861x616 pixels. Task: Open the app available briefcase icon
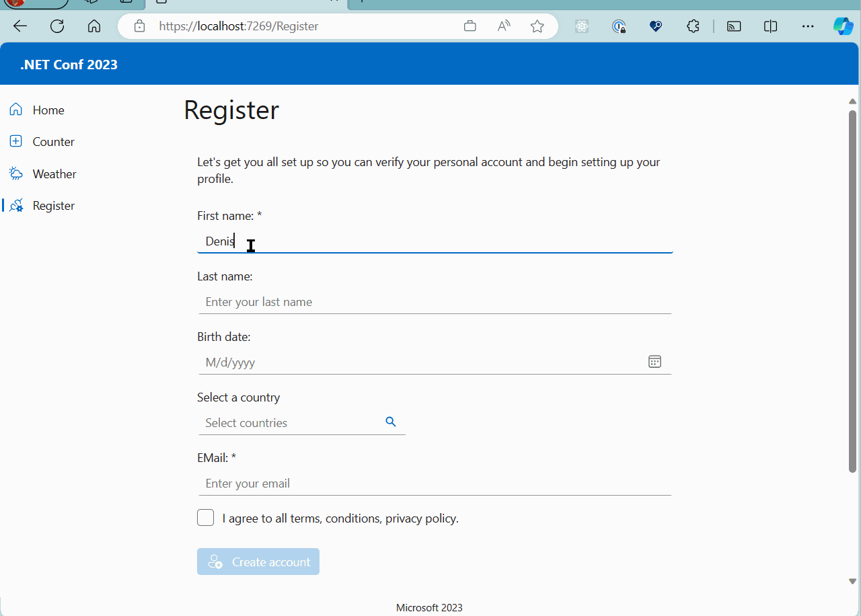[x=470, y=26]
